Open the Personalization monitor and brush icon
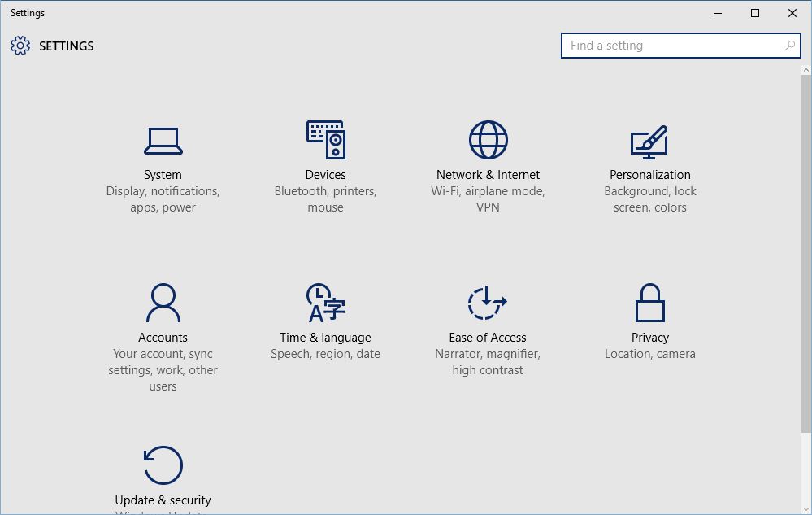The width and height of the screenshot is (812, 515). (649, 142)
